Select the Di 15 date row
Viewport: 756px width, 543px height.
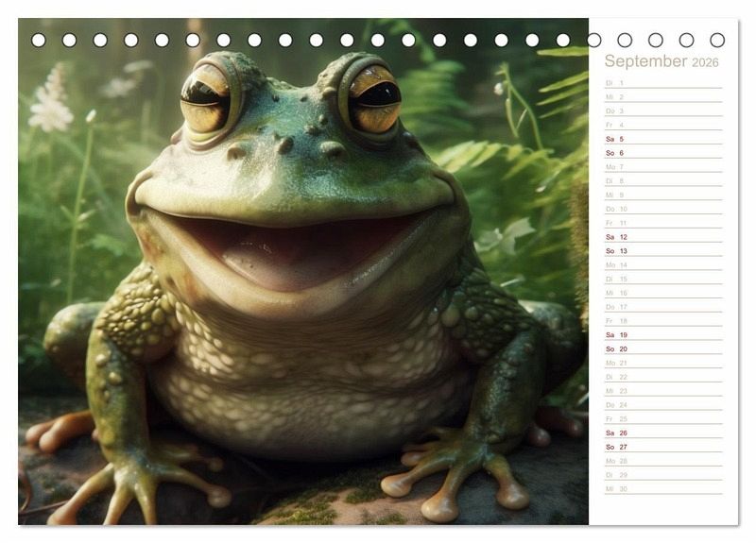pos(663,279)
